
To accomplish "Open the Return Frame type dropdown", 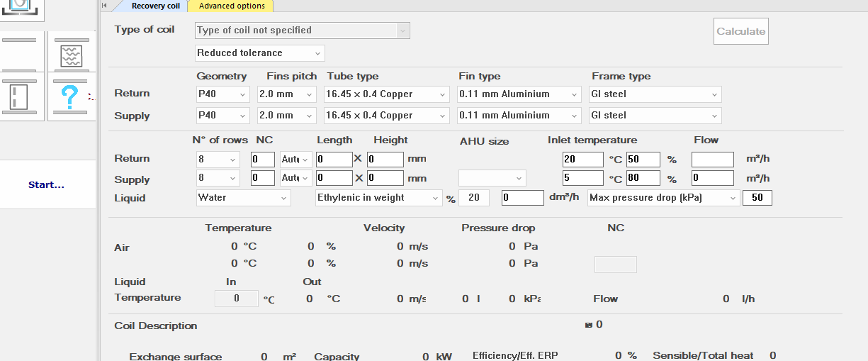I will click(655, 94).
